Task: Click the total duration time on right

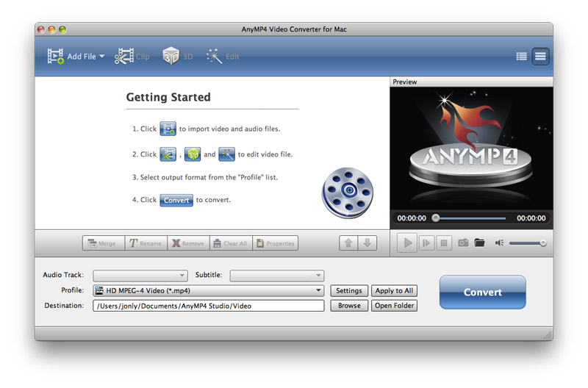Action: click(531, 218)
